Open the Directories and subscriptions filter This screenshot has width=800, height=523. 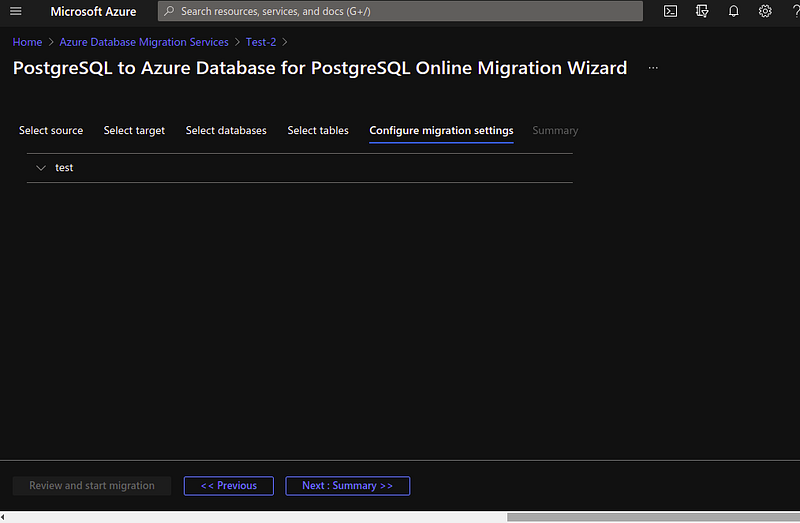point(702,11)
